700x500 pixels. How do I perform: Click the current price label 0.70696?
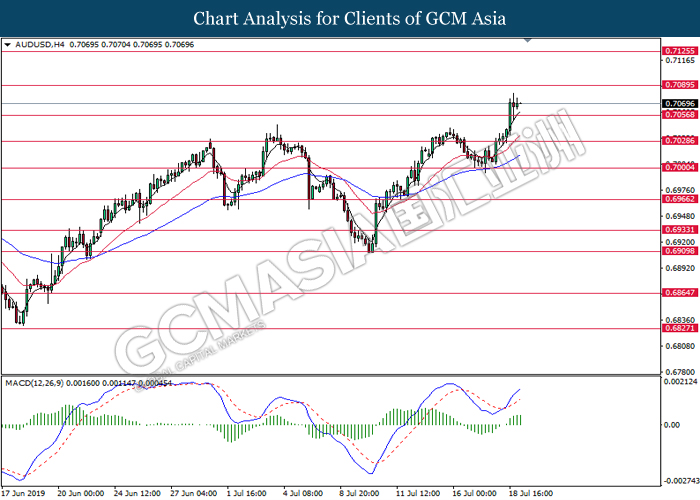click(680, 104)
